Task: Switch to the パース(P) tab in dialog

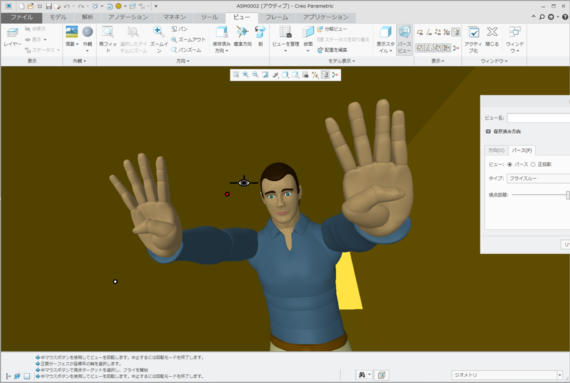Action: click(522, 150)
